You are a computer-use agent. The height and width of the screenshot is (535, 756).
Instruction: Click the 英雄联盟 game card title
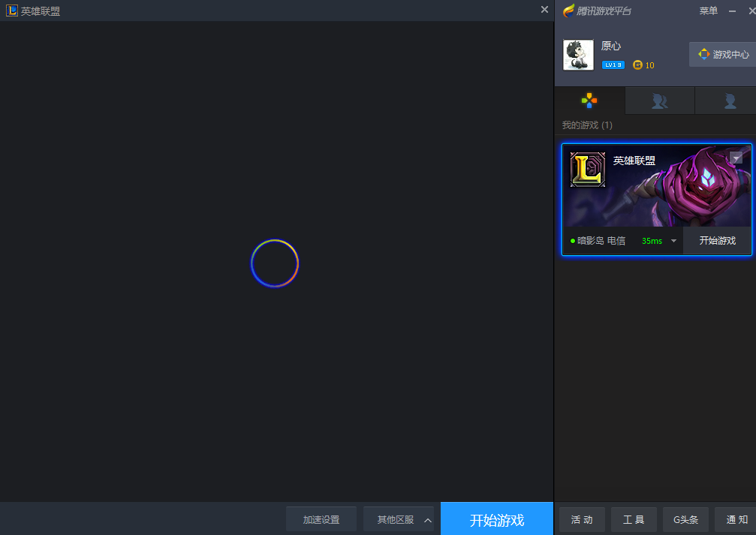coord(634,161)
